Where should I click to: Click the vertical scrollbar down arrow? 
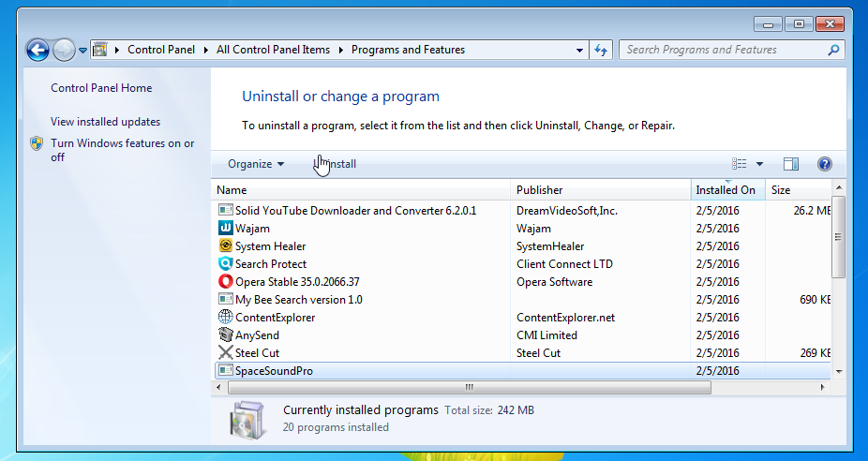point(839,371)
